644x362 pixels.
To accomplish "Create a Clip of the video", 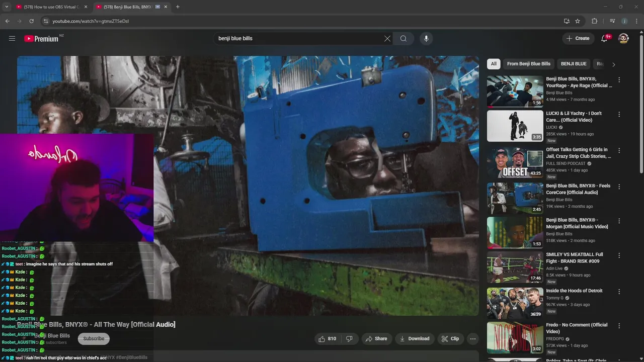I will tap(450, 339).
